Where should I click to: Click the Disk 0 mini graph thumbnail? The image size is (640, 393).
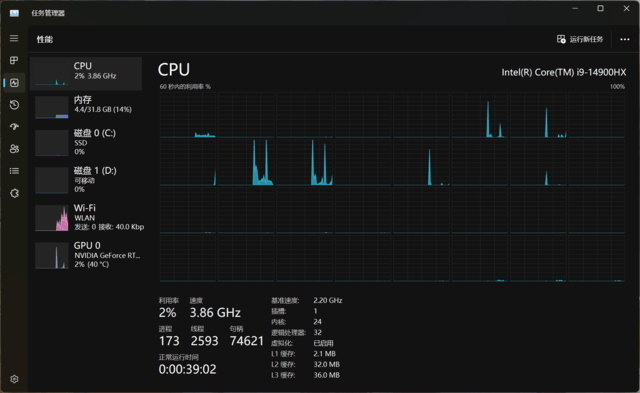point(51,143)
